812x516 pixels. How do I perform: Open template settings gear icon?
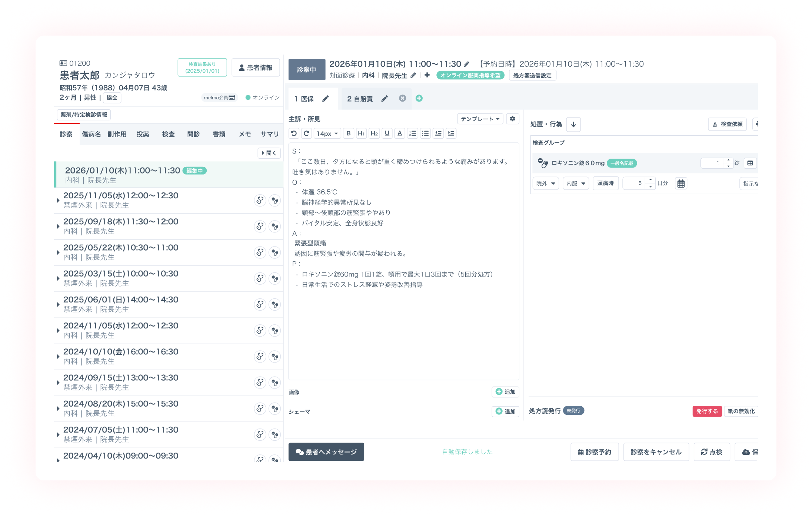coord(512,119)
